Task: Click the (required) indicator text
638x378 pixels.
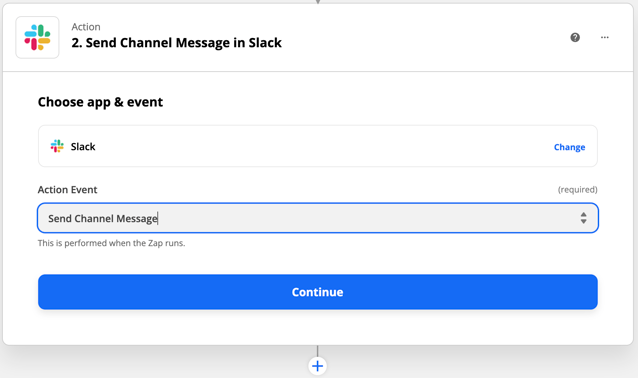Action: click(x=577, y=190)
